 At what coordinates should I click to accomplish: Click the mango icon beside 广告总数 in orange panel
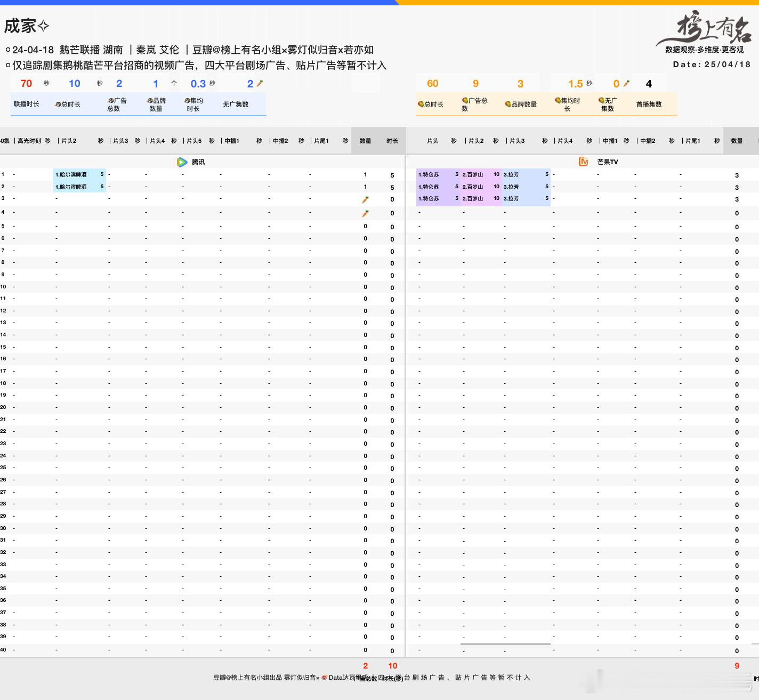pyautogui.click(x=465, y=100)
